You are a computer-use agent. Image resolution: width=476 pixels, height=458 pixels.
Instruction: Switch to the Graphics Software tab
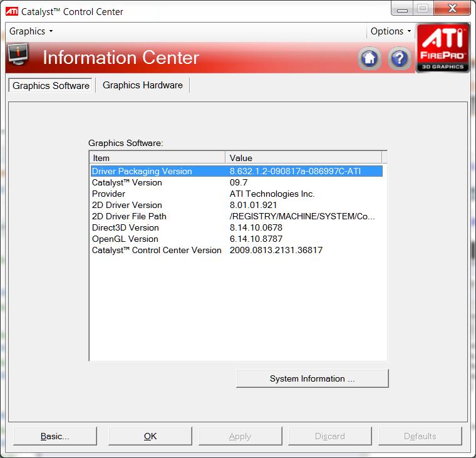pyautogui.click(x=51, y=85)
